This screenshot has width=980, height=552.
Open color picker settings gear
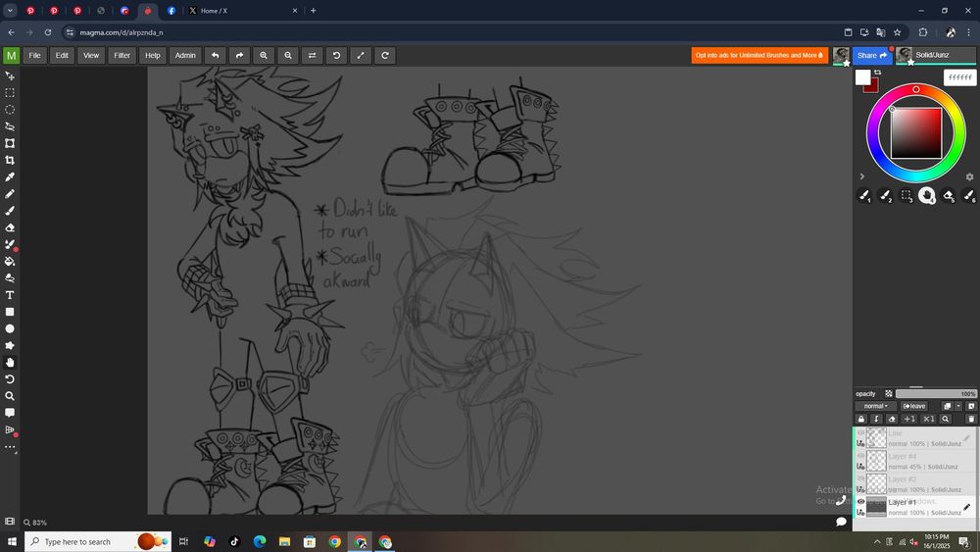(969, 176)
